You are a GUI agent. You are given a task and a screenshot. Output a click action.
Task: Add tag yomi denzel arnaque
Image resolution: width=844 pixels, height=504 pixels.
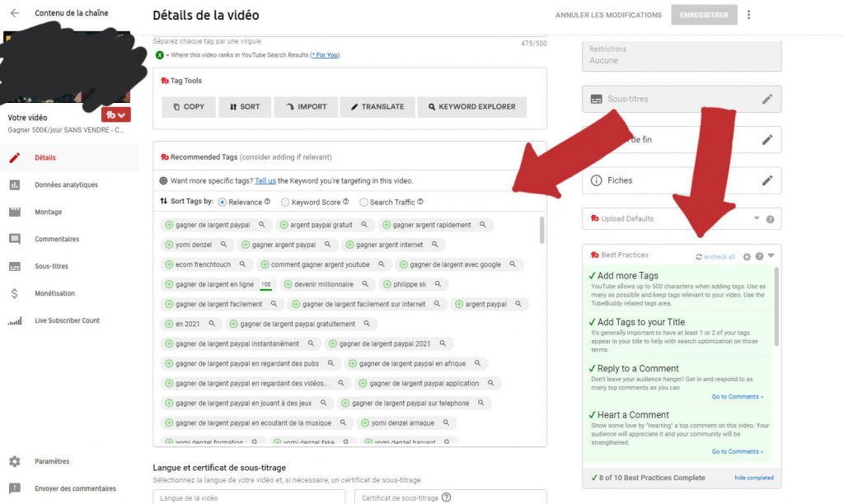coord(365,422)
